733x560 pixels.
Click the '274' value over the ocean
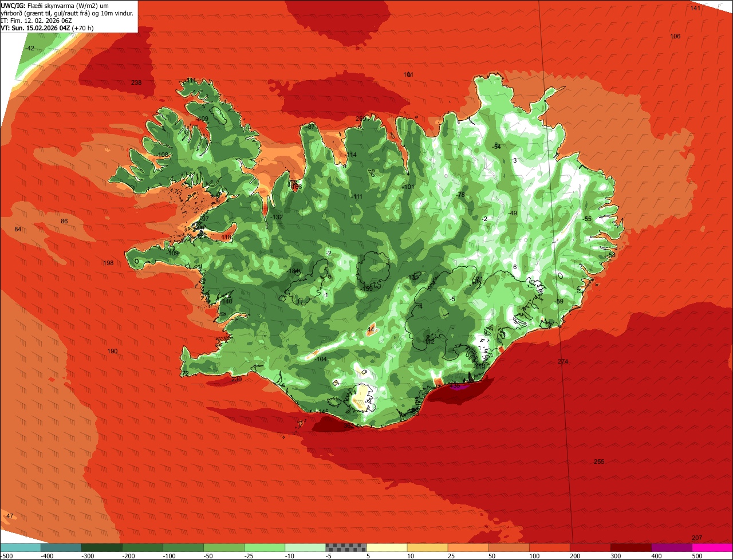563,361
